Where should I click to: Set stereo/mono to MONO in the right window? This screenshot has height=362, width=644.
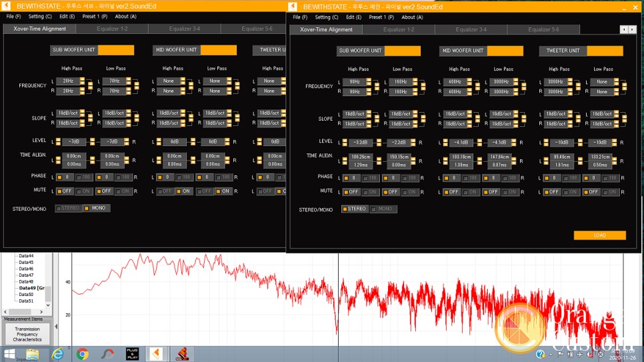[x=383, y=209]
